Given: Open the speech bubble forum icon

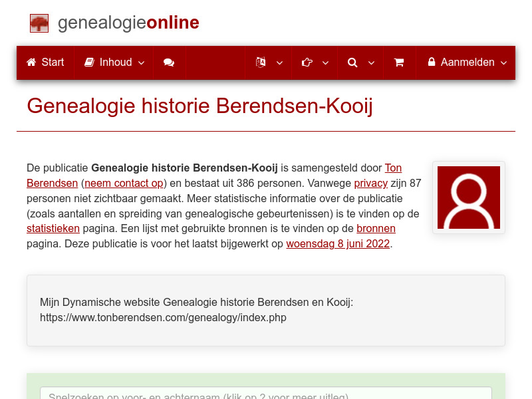Looking at the screenshot, I should pyautogui.click(x=168, y=63).
